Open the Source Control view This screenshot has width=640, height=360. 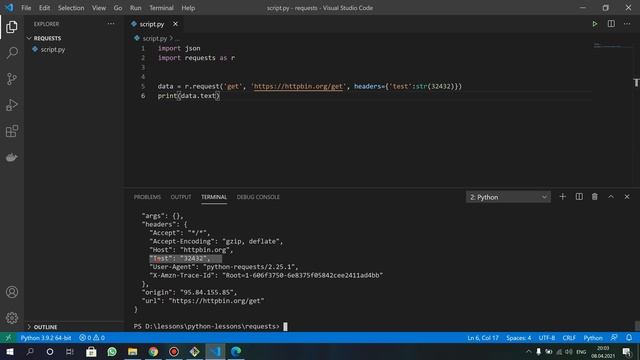coord(12,79)
